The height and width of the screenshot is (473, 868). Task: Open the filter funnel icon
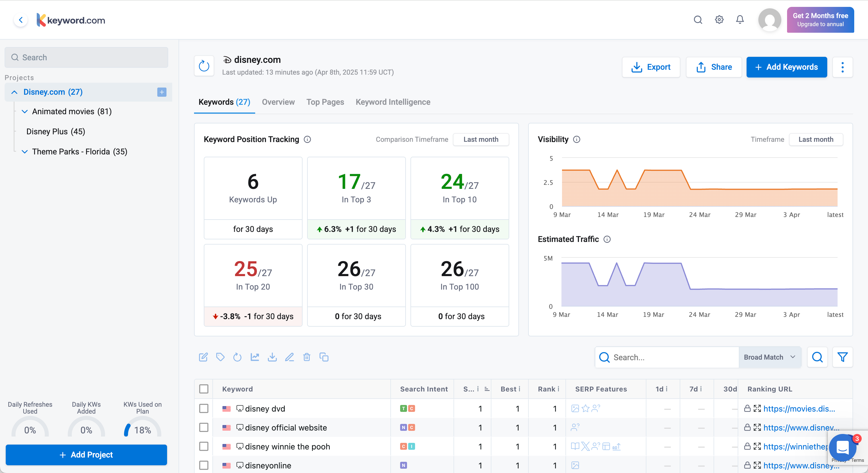842,357
